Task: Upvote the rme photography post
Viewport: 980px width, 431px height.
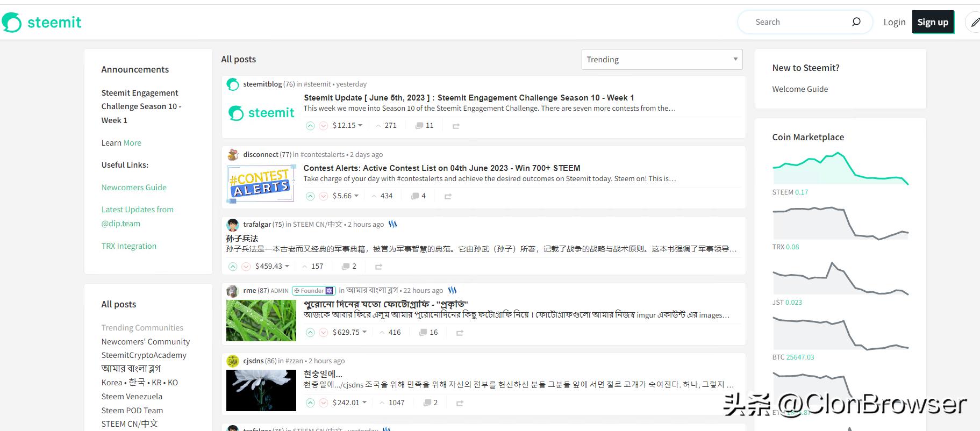Action: click(x=310, y=333)
